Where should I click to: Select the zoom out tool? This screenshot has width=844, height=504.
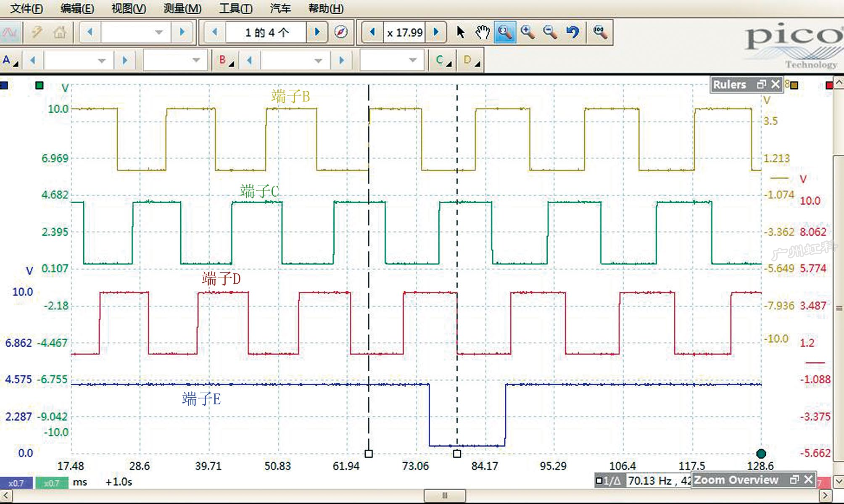(550, 32)
